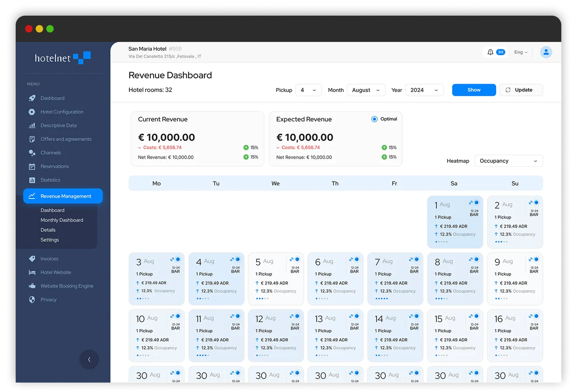Expand the 2 Aug day card

531,203
